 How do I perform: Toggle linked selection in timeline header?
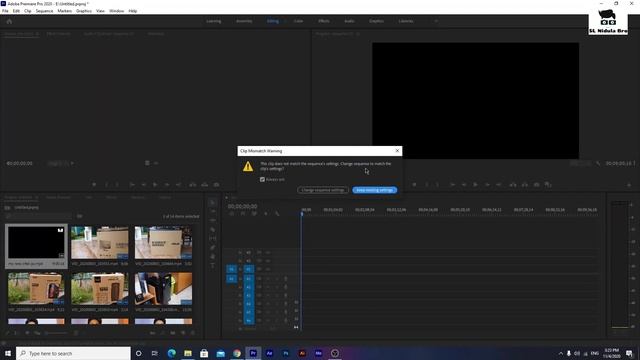click(254, 213)
